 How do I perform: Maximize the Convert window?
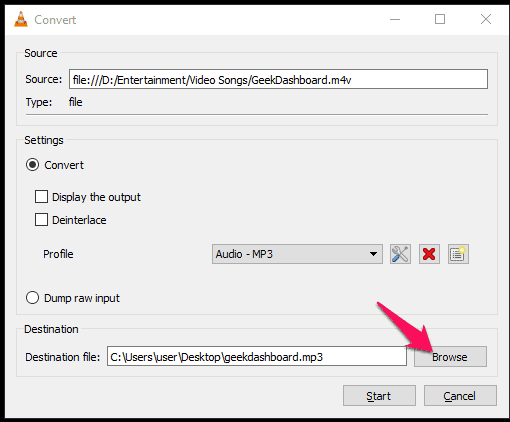click(x=440, y=19)
